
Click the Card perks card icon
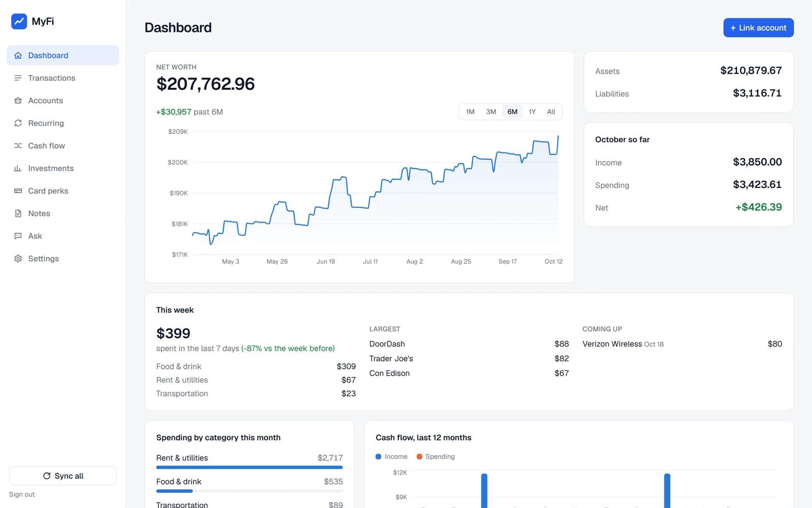click(x=18, y=191)
